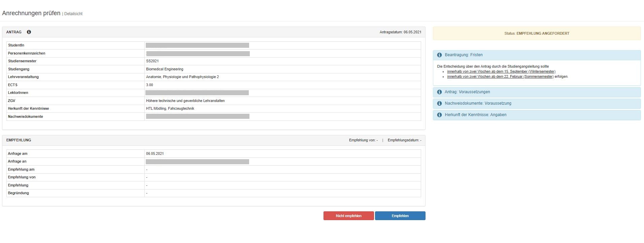Click info icon beside Nachweisdokumente: Voraussetzung
The image size is (644, 243).
pos(439,103)
